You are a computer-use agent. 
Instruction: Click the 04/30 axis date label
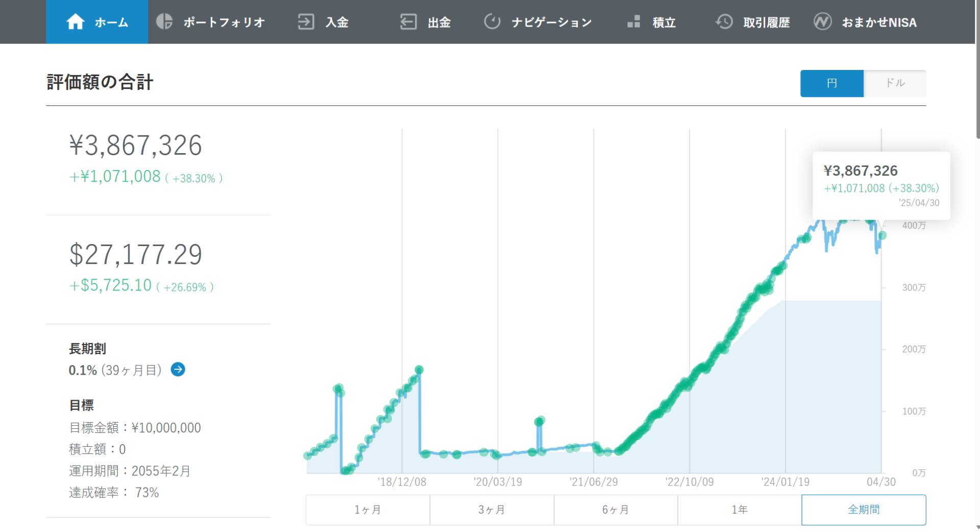point(881,482)
